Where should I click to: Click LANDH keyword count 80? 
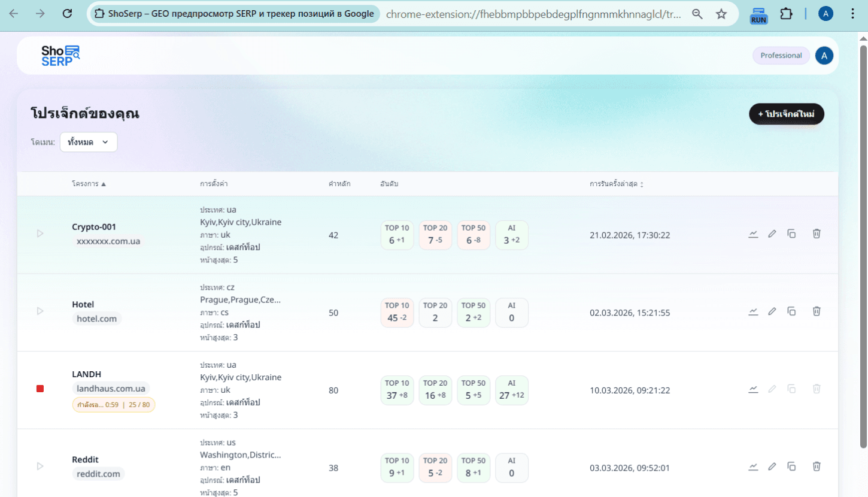click(x=333, y=390)
